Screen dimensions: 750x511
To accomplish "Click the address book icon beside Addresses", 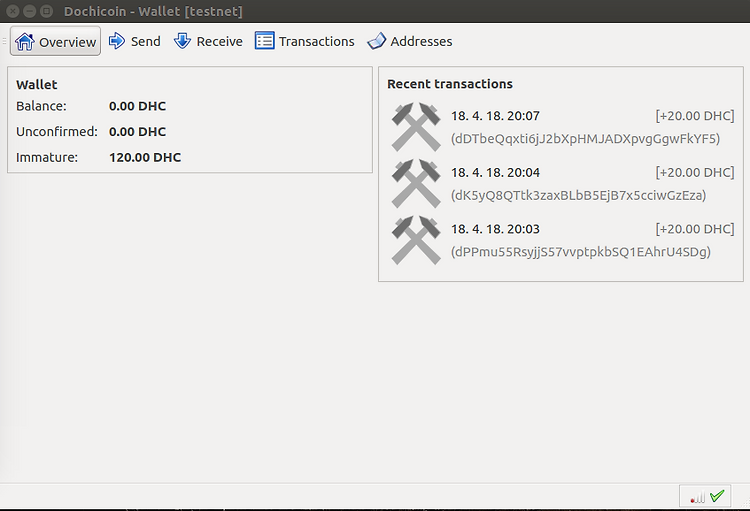I will [376, 41].
